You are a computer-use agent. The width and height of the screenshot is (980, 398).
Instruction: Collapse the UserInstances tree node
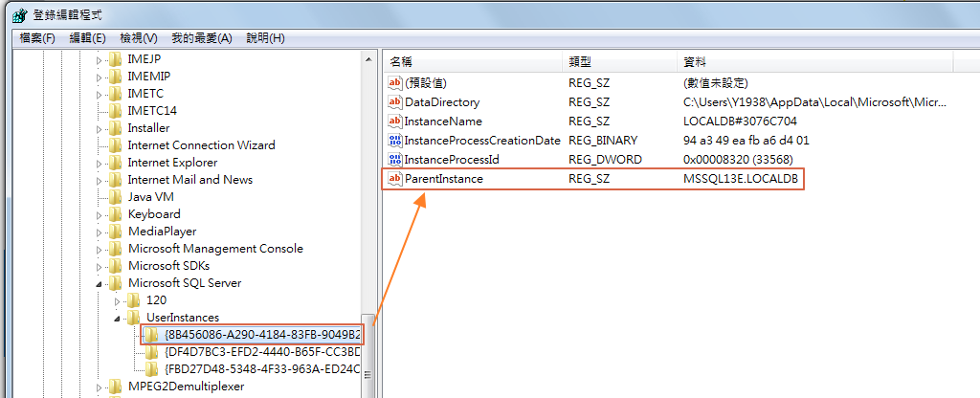click(116, 319)
